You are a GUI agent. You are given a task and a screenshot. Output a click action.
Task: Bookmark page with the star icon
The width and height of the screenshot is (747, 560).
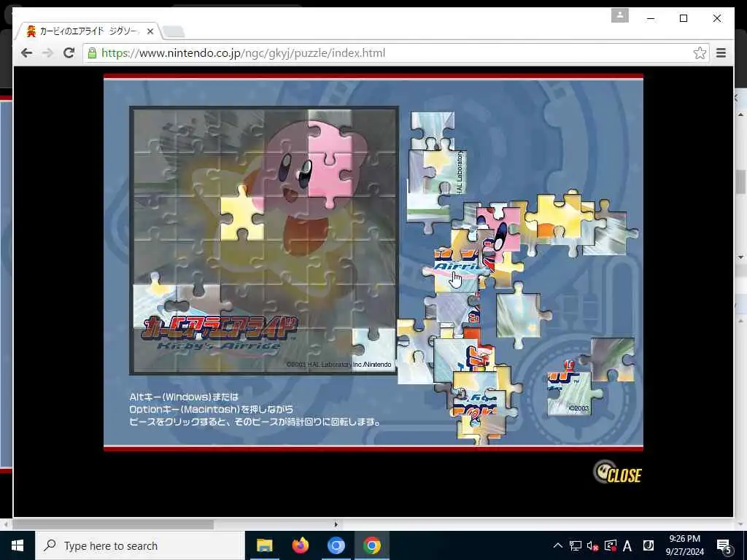[x=700, y=52]
